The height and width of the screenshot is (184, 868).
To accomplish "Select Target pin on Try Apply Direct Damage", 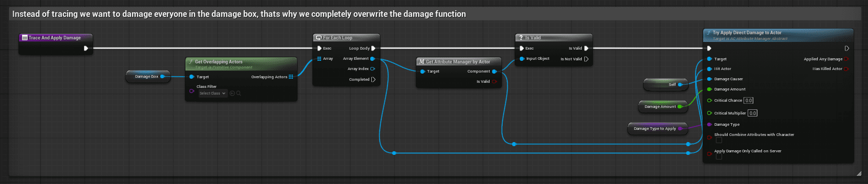I will pyautogui.click(x=709, y=59).
